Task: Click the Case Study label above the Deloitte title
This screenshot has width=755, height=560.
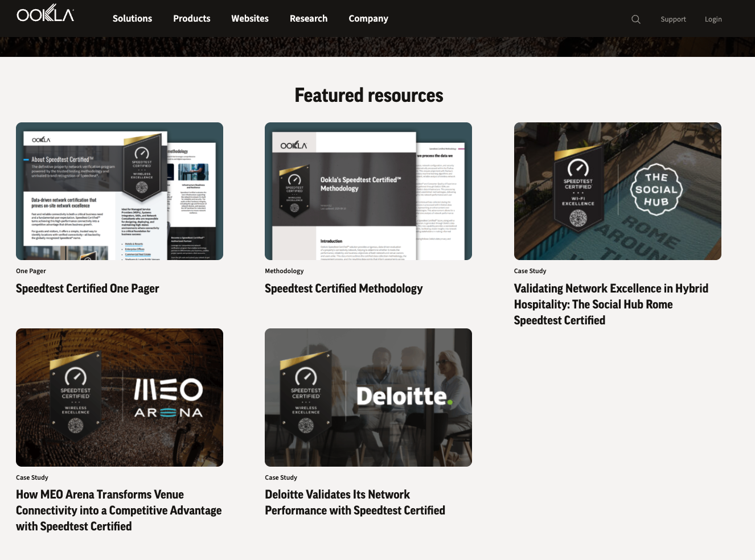Action: [x=281, y=477]
